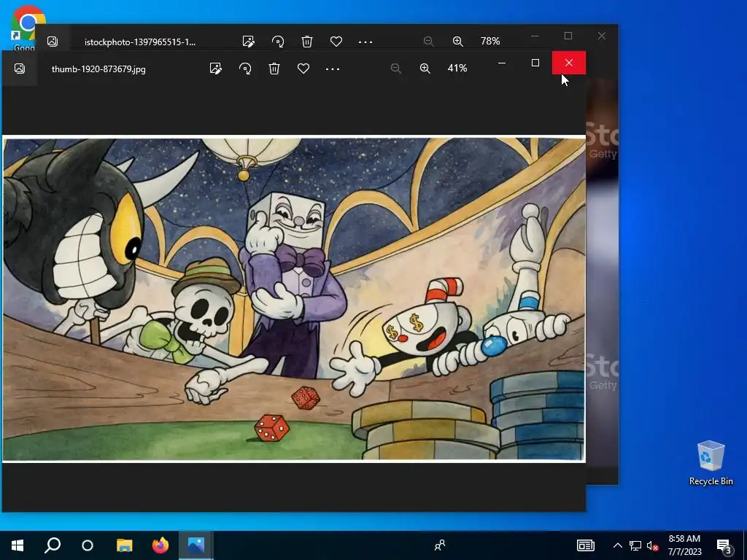
Task: Click the Photos app taskbar button
Action: pyautogui.click(x=196, y=545)
